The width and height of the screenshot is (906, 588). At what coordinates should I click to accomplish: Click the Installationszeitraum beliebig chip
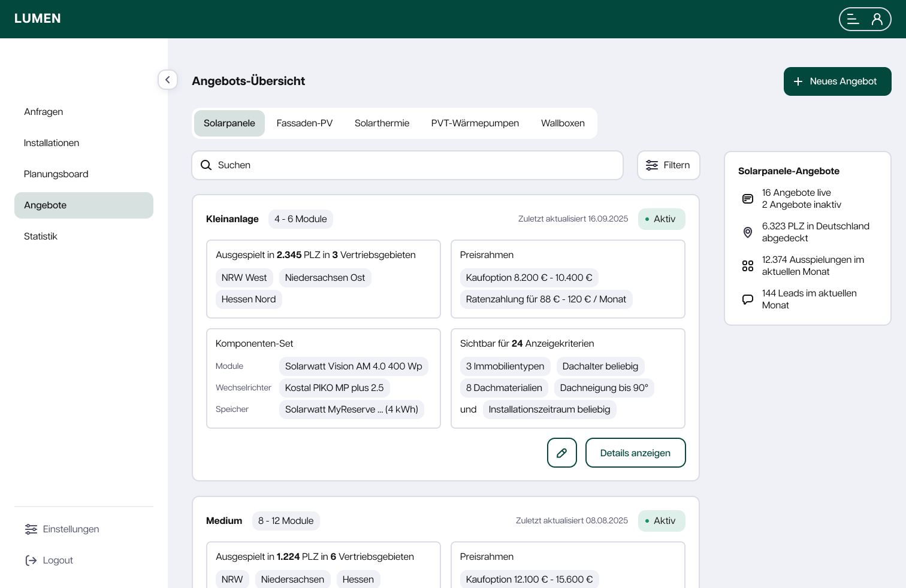pos(549,410)
